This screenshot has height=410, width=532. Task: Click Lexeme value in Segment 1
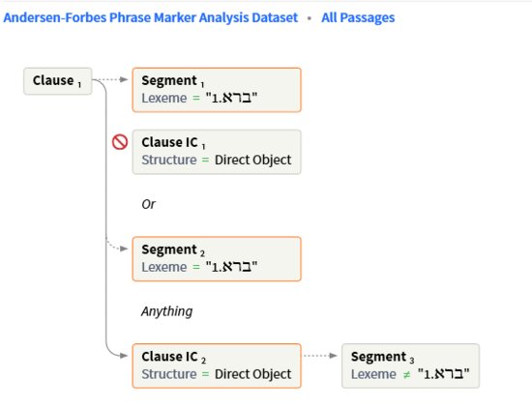232,98
